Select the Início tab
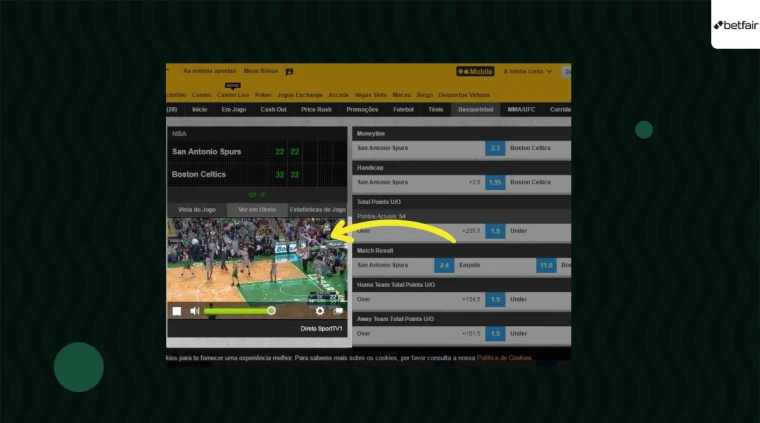 199,110
